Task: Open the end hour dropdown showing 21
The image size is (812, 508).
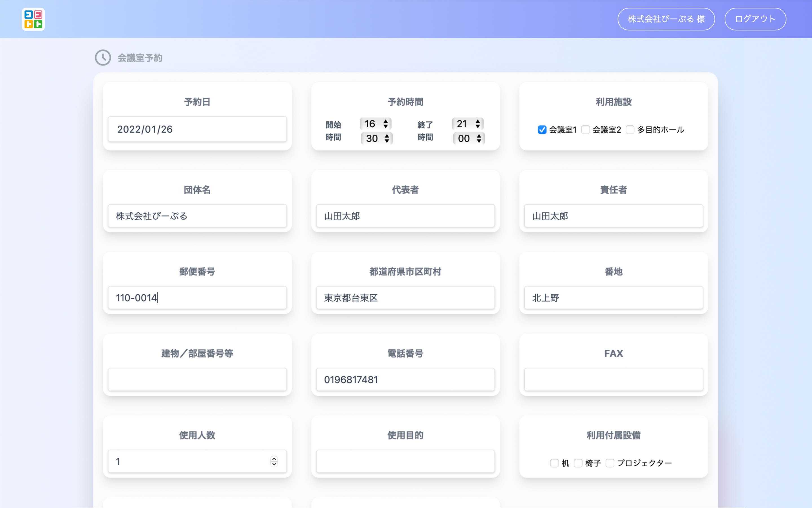Action: pos(468,124)
